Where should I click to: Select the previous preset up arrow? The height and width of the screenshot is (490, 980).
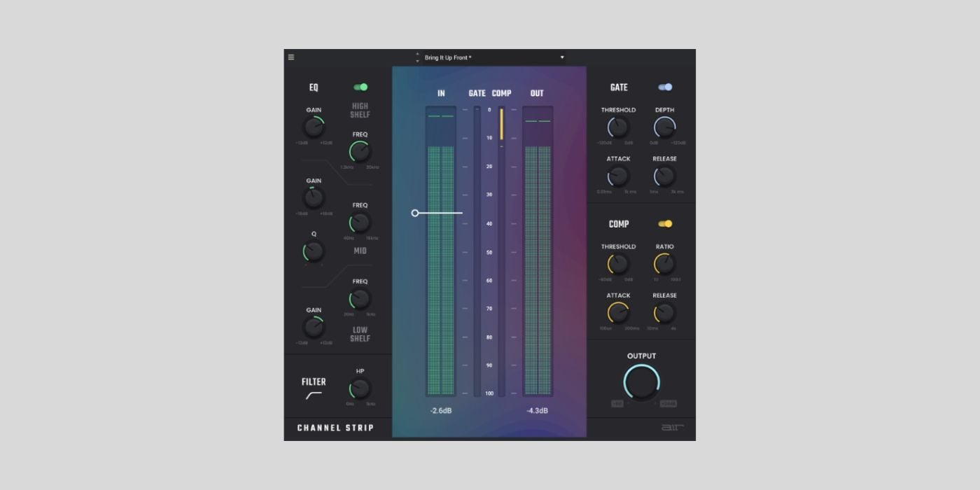[x=418, y=54]
